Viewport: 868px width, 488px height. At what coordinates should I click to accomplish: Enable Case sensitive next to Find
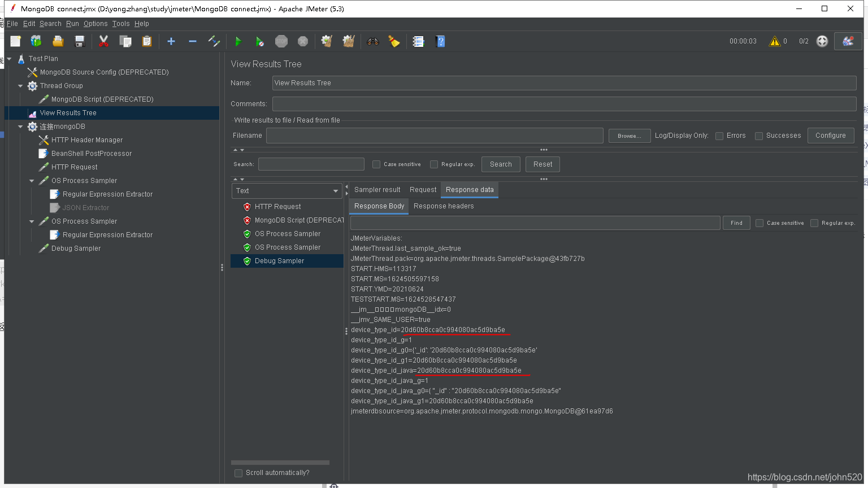[759, 223]
